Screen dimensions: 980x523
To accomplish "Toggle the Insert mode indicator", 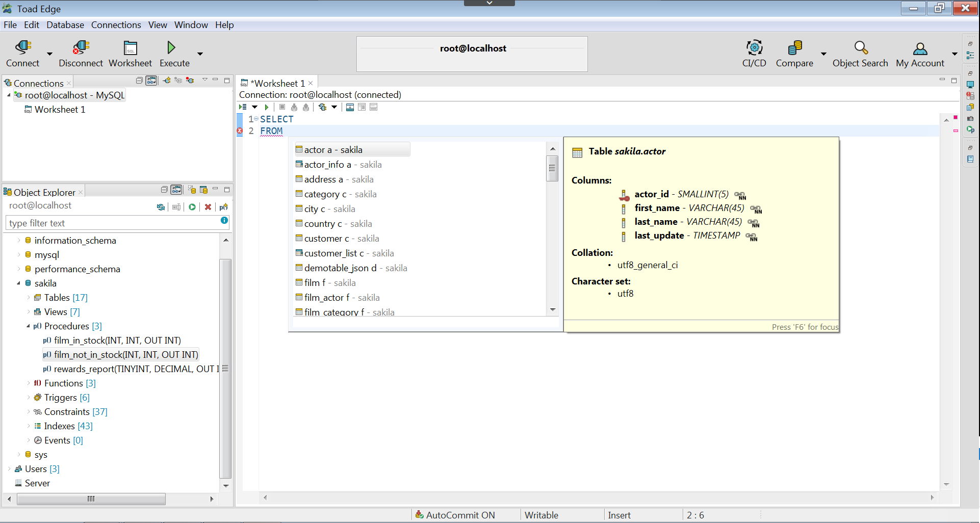I will 619,515.
